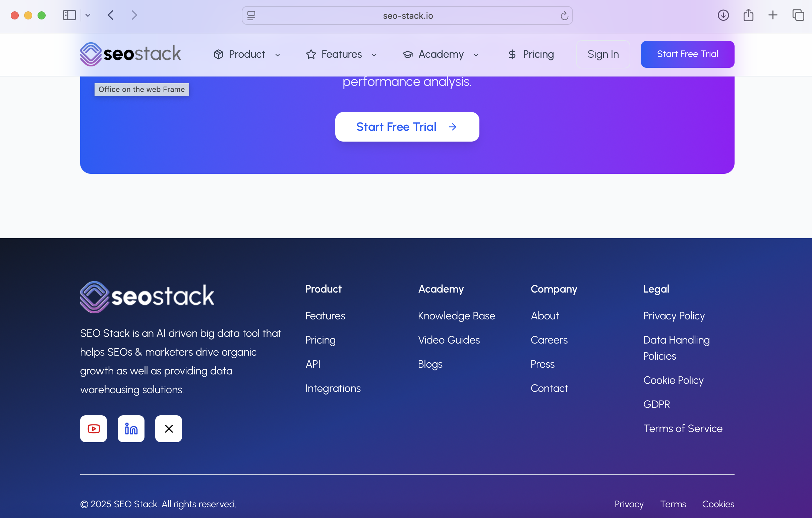812x518 pixels.
Task: Open the GDPR link
Action: point(656,404)
